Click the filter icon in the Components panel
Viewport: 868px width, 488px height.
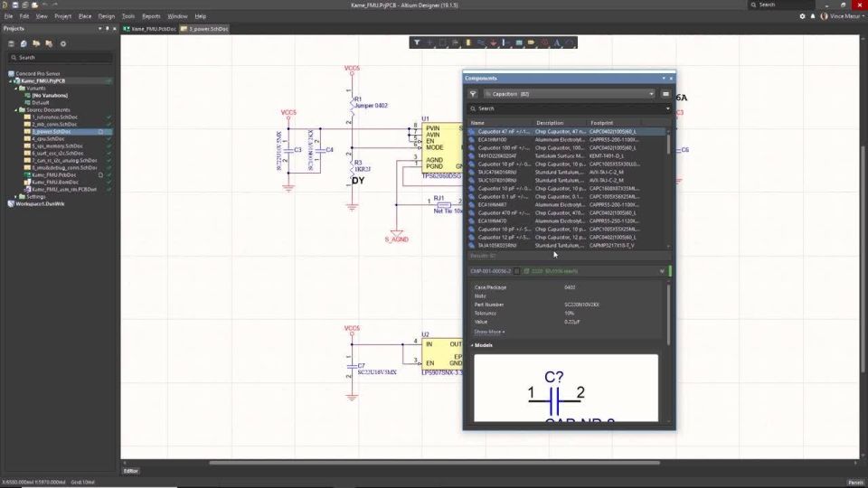[473, 94]
